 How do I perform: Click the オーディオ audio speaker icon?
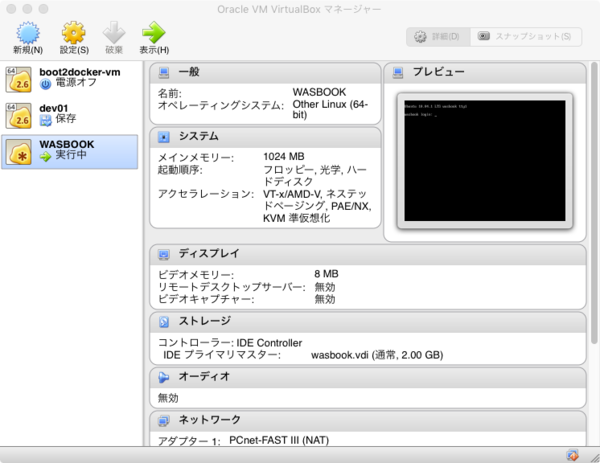click(164, 377)
